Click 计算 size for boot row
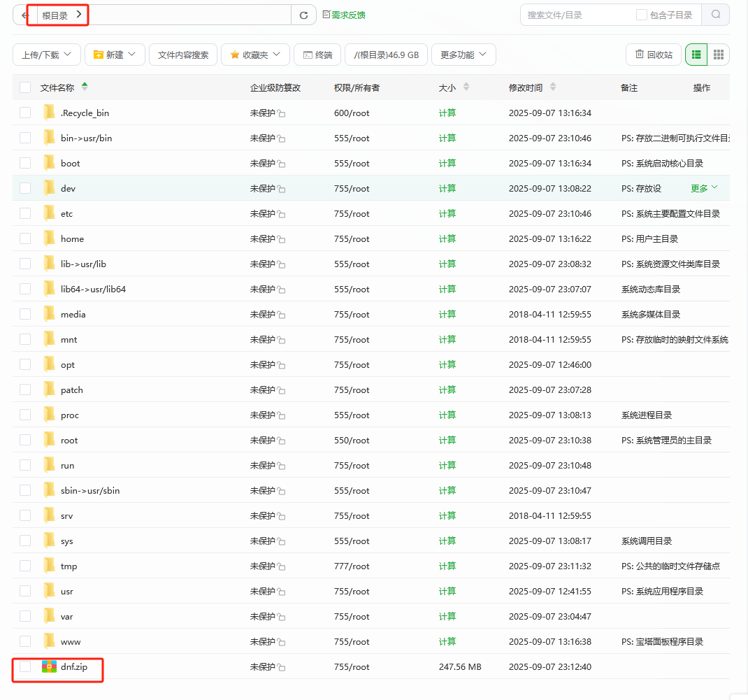748x700 pixels. click(447, 163)
